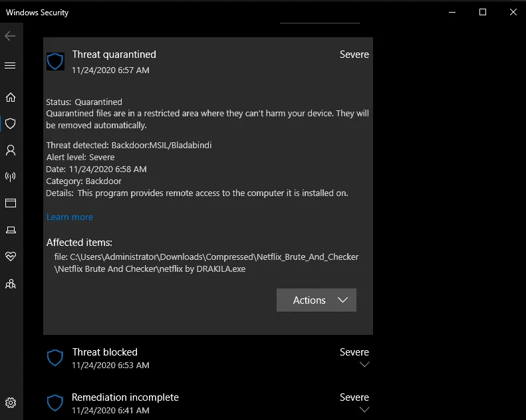Open Settings gear icon
This screenshot has width=526, height=420.
11,403
